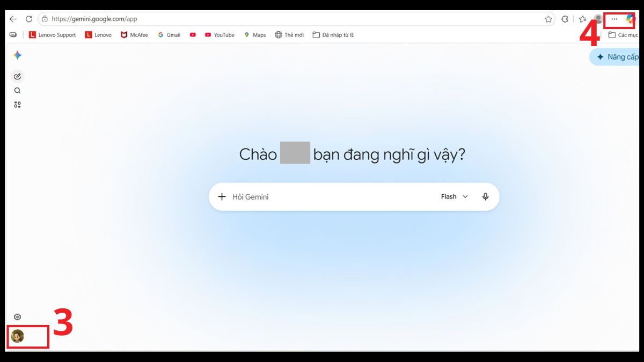The width and height of the screenshot is (644, 362).
Task: Open the unlabeled YouTube icon bookmark
Action: tap(193, 35)
